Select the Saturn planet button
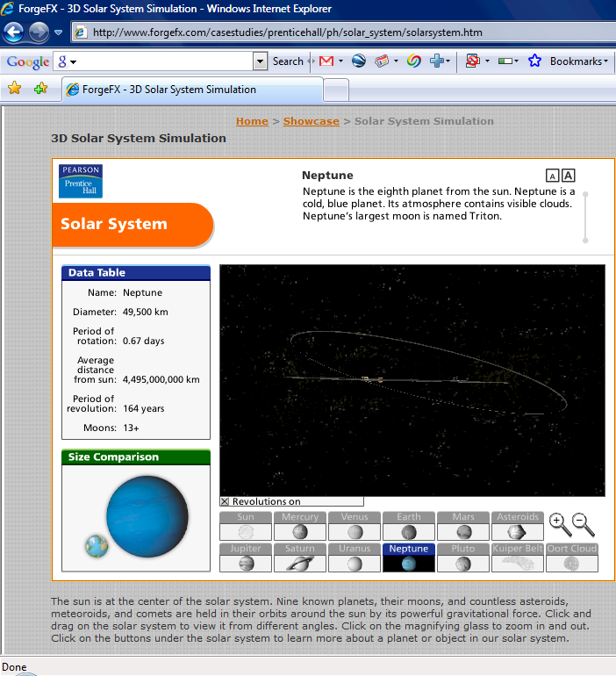Viewport: 616px width, 676px height. 300,557
